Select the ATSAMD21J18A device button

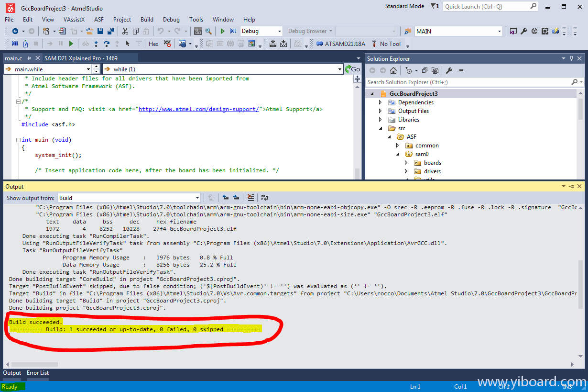(340, 44)
